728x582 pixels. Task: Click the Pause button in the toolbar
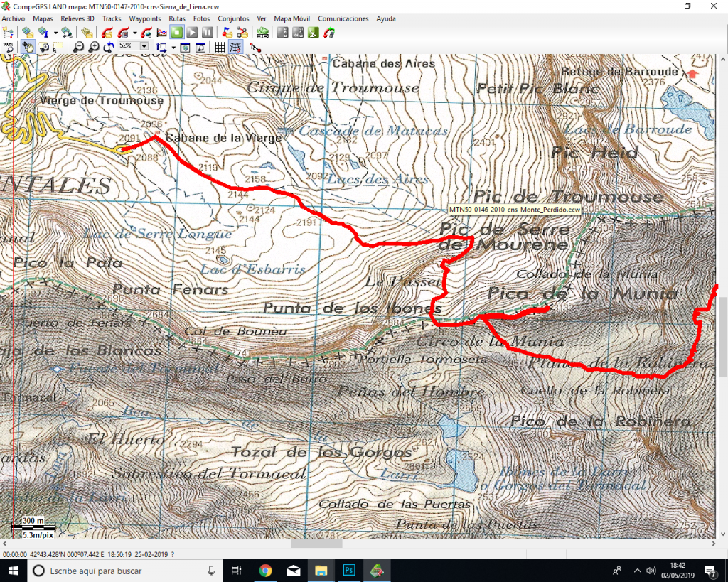click(x=207, y=32)
